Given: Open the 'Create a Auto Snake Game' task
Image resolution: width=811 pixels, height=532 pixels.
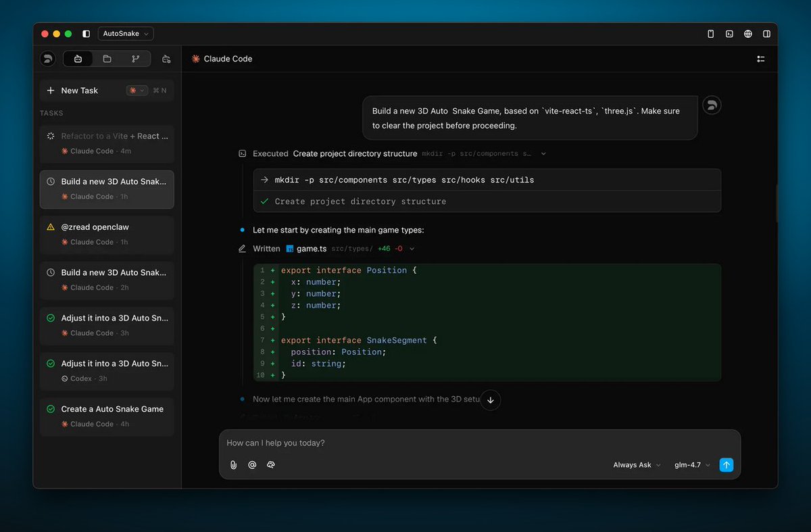Looking at the screenshot, I should point(107,416).
